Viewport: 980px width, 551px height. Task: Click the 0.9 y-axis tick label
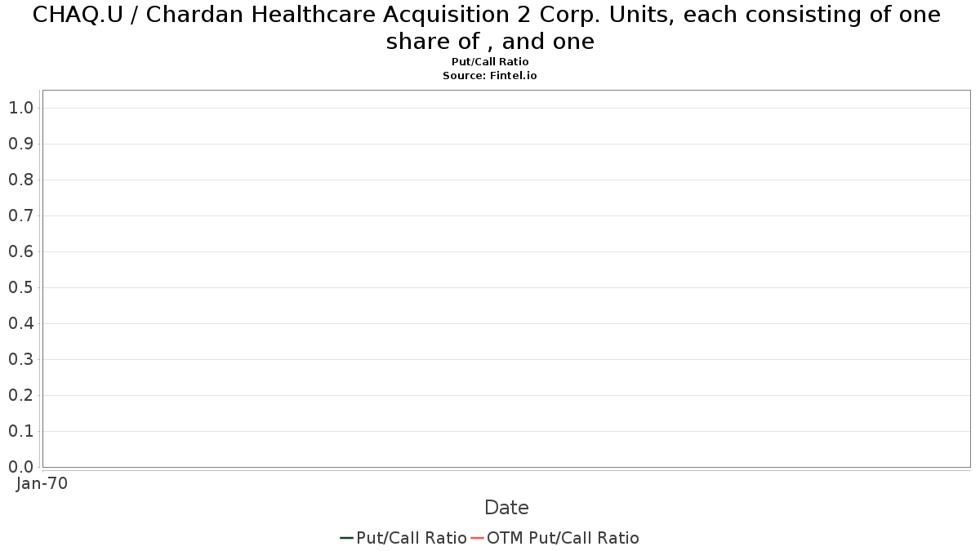pyautogui.click(x=20, y=144)
